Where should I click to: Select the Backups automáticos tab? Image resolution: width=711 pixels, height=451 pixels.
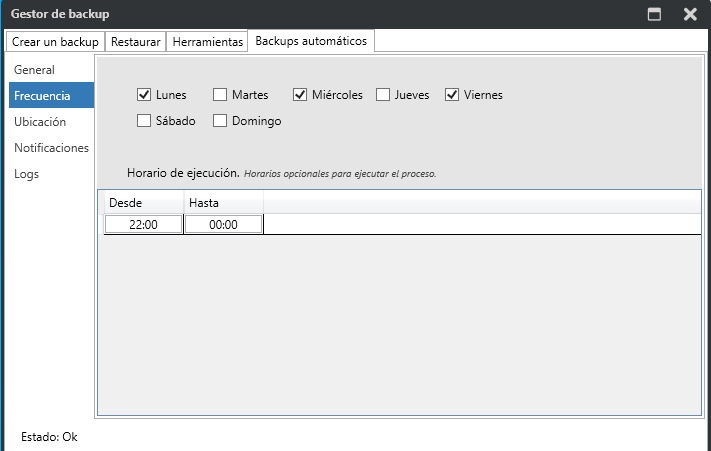point(311,41)
